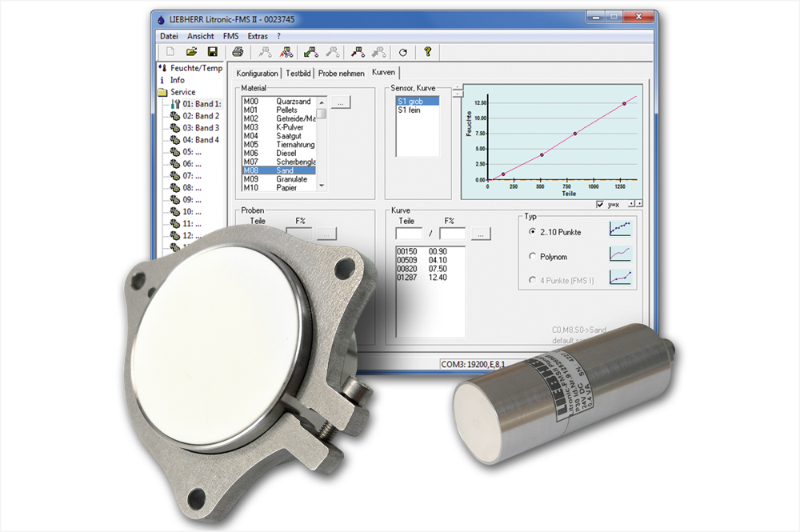The image size is (800, 532).
Task: Click the upper small arrow button beside Sensor, Kurve
Action: pyautogui.click(x=458, y=87)
